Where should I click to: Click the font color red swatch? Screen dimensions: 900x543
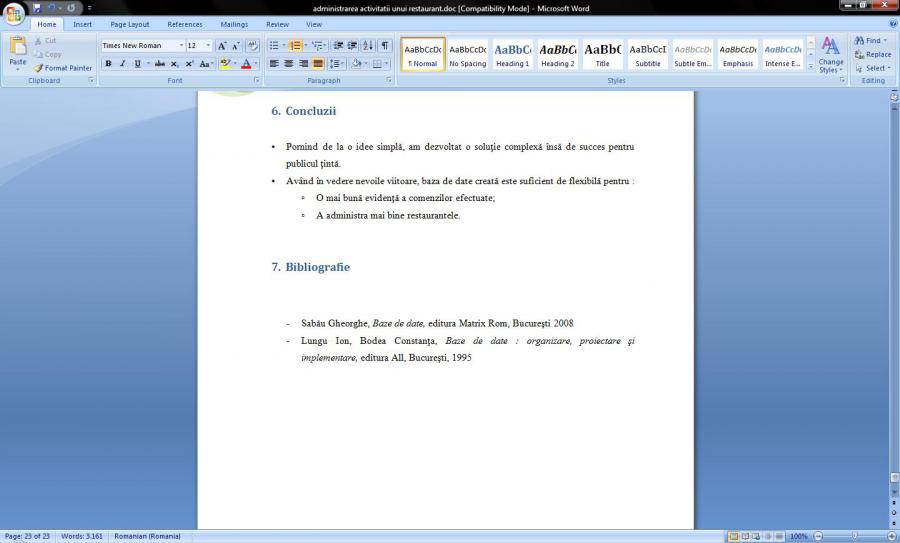click(x=245, y=64)
